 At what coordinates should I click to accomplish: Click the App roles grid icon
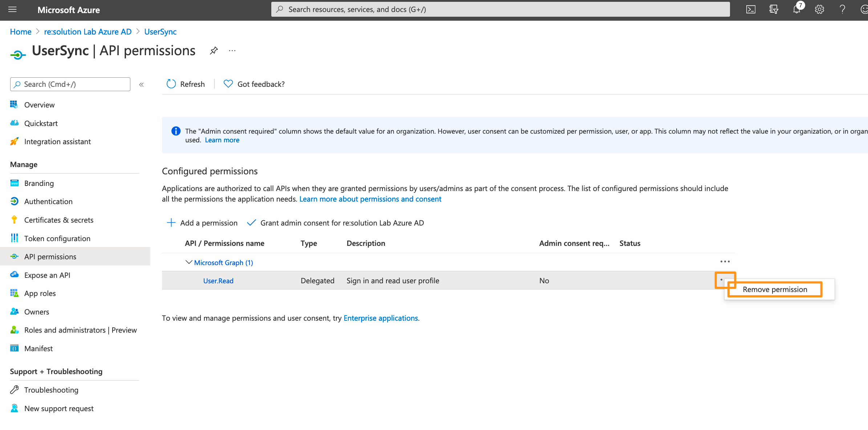(14, 293)
